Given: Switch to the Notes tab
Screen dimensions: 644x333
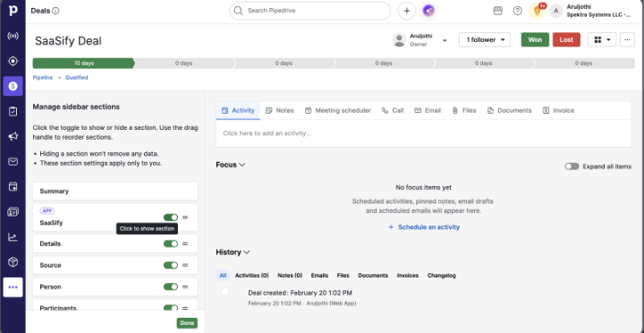Looking at the screenshot, I should coord(280,111).
